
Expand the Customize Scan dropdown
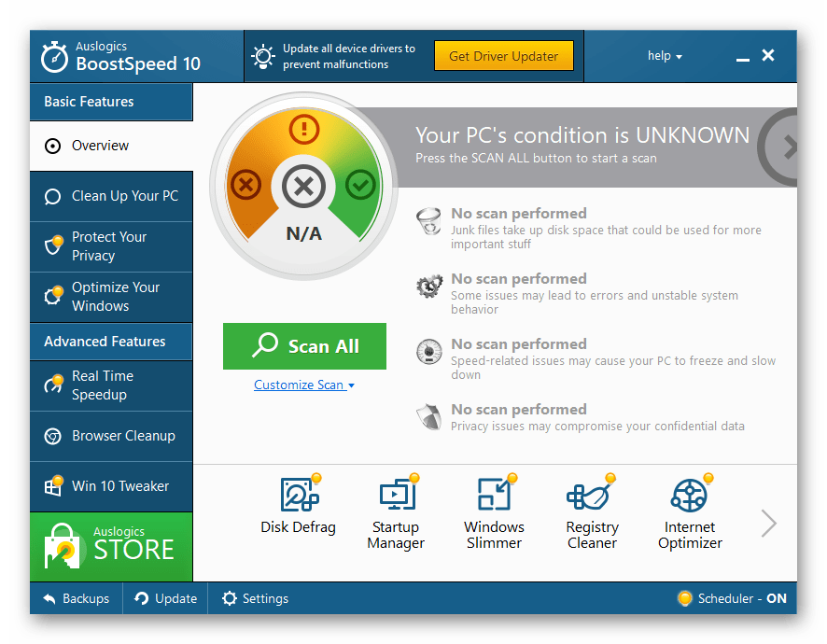304,385
